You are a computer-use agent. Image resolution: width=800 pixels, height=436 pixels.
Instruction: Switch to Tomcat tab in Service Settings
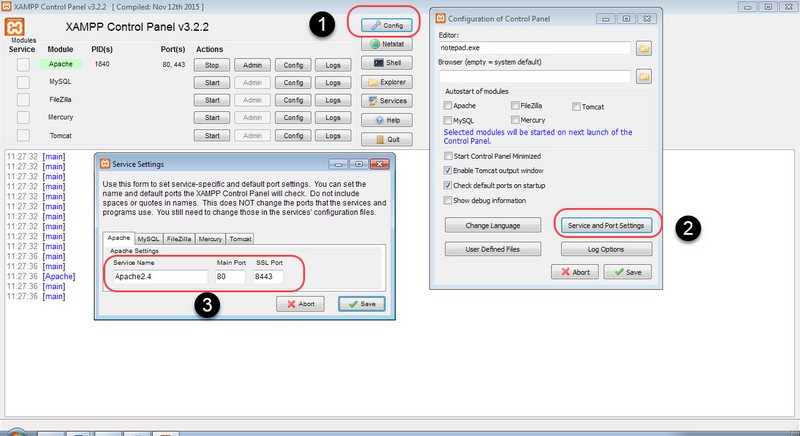(x=240, y=239)
